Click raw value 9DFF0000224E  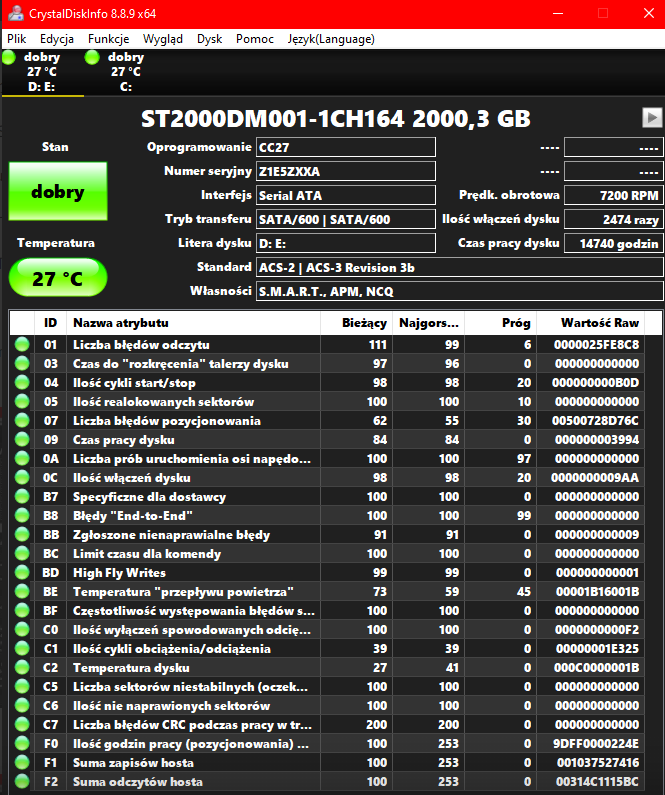pos(596,744)
